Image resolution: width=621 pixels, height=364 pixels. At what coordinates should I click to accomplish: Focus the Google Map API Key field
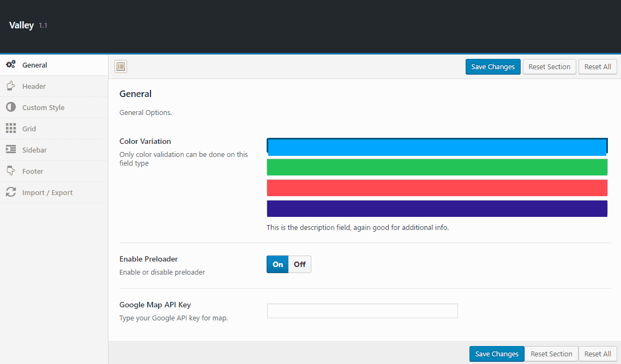pos(362,311)
